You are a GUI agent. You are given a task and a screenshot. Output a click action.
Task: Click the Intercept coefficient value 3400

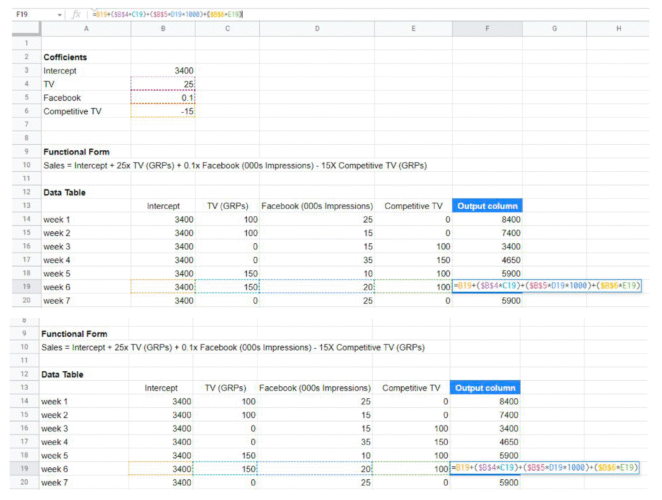pyautogui.click(x=184, y=71)
